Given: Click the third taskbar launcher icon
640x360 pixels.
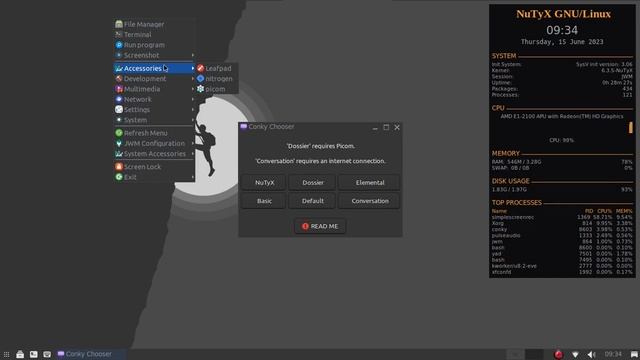Looking at the screenshot, I should pos(47,354).
